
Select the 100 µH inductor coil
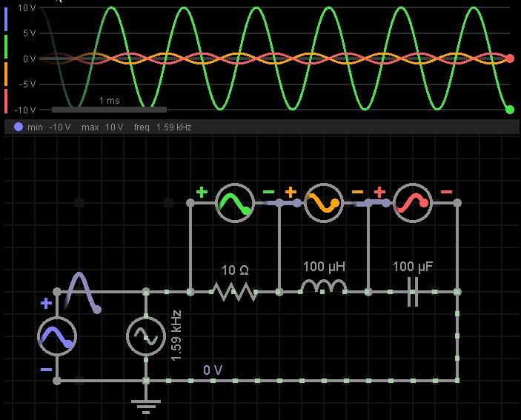324,287
